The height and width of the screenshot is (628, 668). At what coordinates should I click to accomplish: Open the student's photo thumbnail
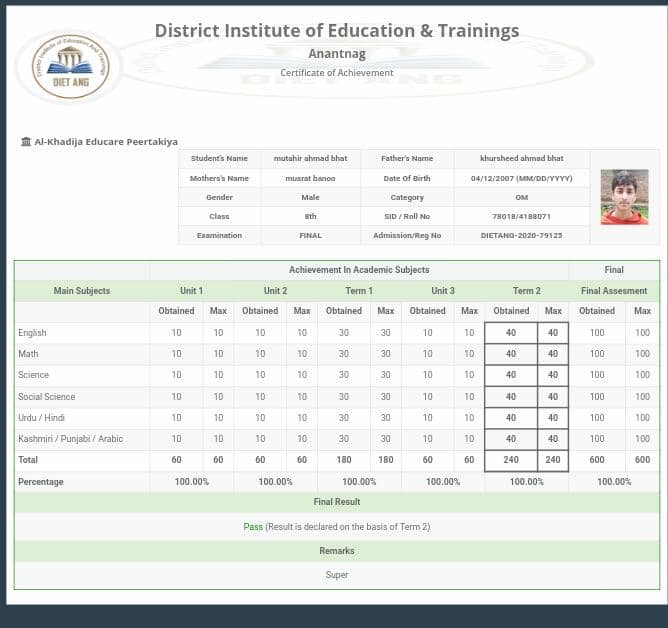click(624, 197)
